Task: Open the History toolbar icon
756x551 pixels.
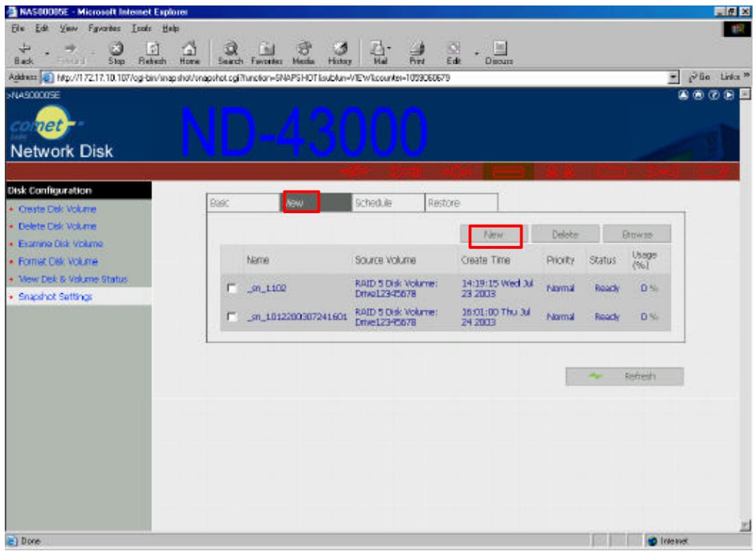Action: 340,53
